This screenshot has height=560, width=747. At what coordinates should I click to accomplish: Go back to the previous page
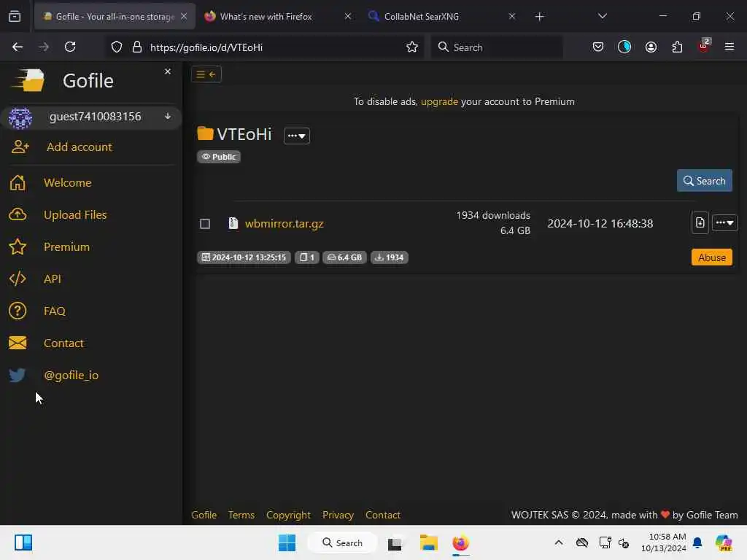(18, 47)
